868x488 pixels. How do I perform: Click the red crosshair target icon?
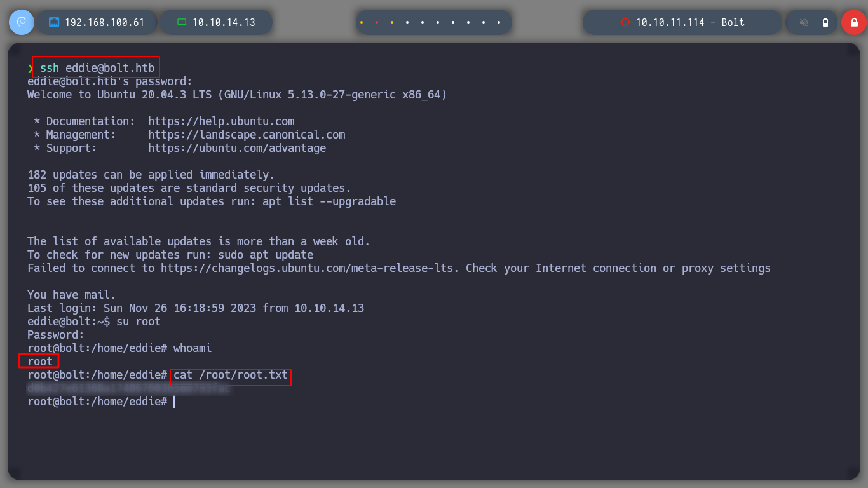point(625,22)
